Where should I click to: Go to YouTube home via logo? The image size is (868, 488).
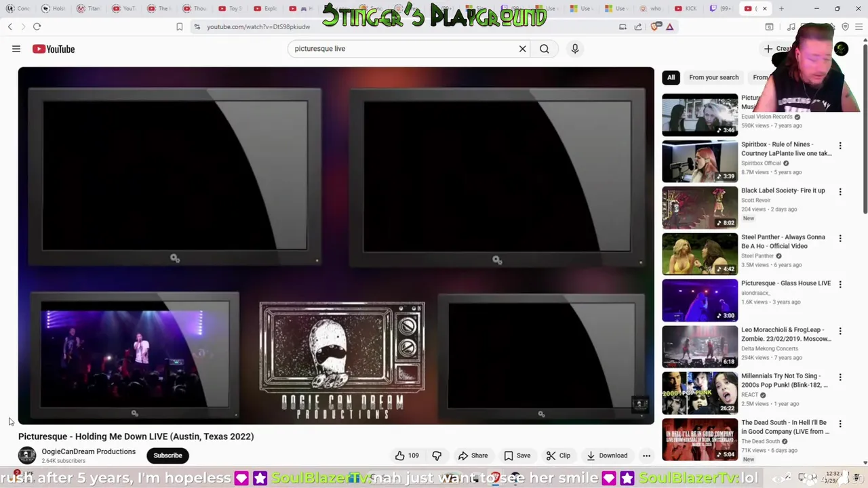coord(54,49)
